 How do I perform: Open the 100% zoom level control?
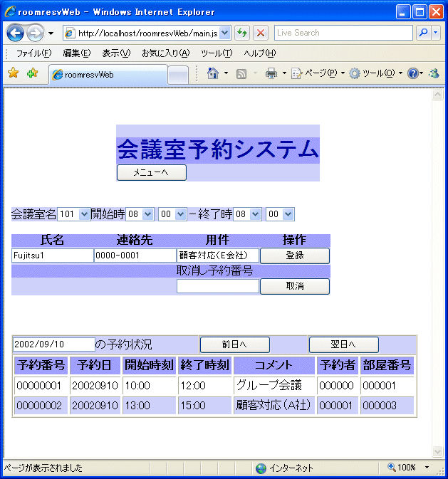408,468
